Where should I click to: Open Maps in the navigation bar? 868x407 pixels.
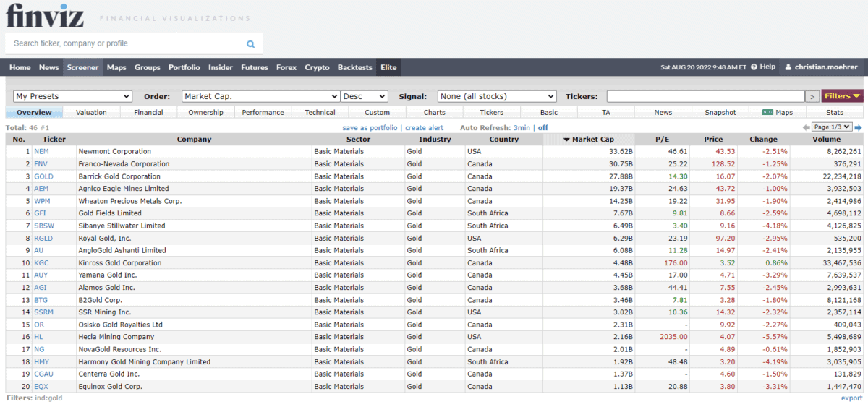coord(116,67)
